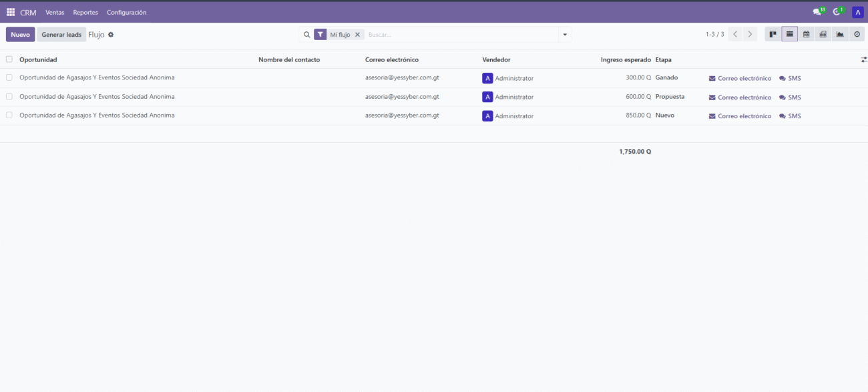Switch to Calendar view
The height and width of the screenshot is (392, 868).
point(807,34)
